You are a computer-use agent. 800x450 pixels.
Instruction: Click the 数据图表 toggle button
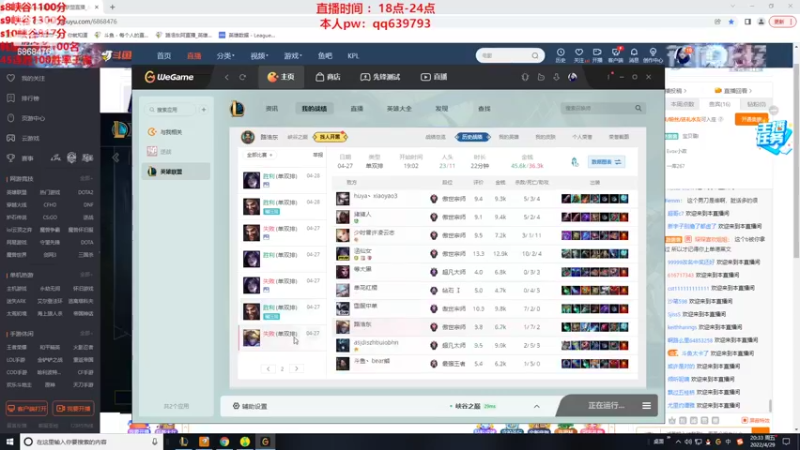coord(606,162)
